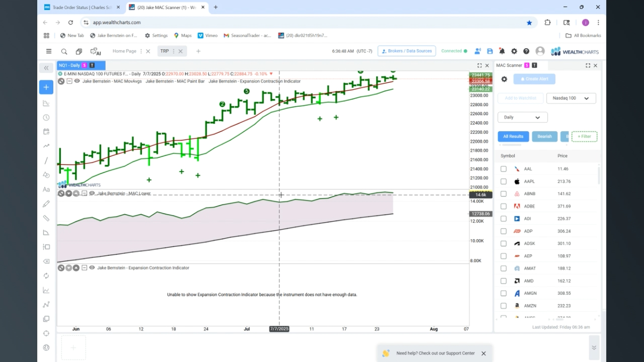Open the Vimeo bookmark
This screenshot has width=644, height=362.
pyautogui.click(x=208, y=36)
